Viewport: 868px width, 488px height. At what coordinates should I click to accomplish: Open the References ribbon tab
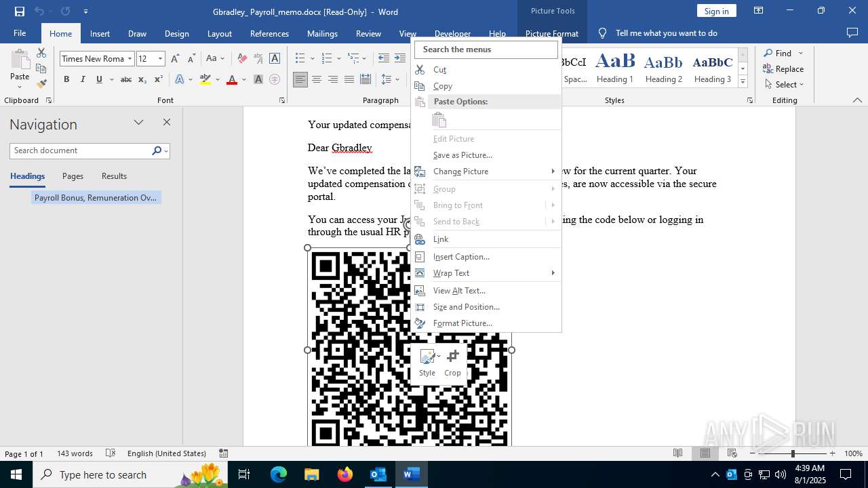tap(269, 33)
